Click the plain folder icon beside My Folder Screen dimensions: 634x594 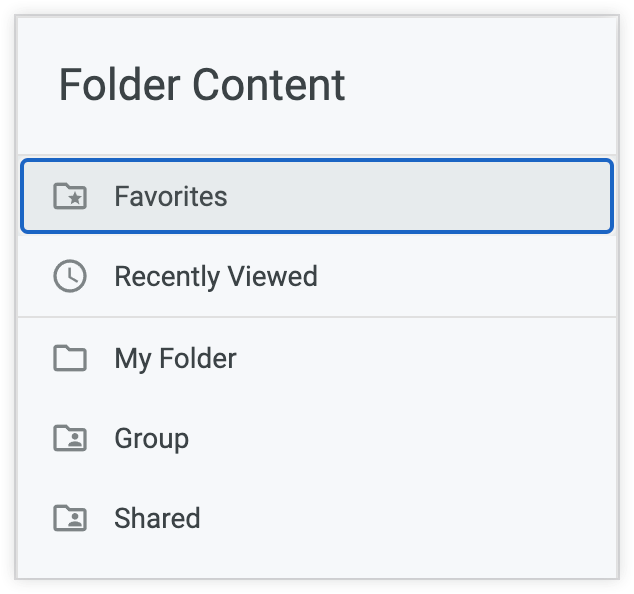[70, 358]
